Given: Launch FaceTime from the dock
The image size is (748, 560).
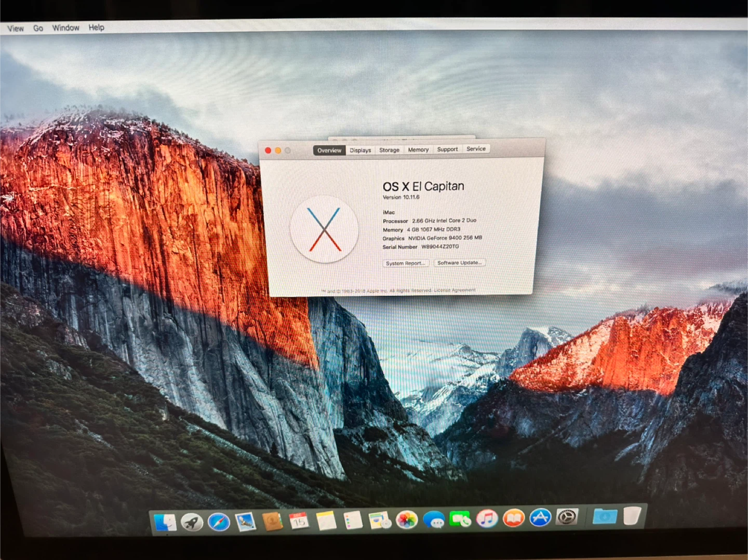Looking at the screenshot, I should 460,519.
